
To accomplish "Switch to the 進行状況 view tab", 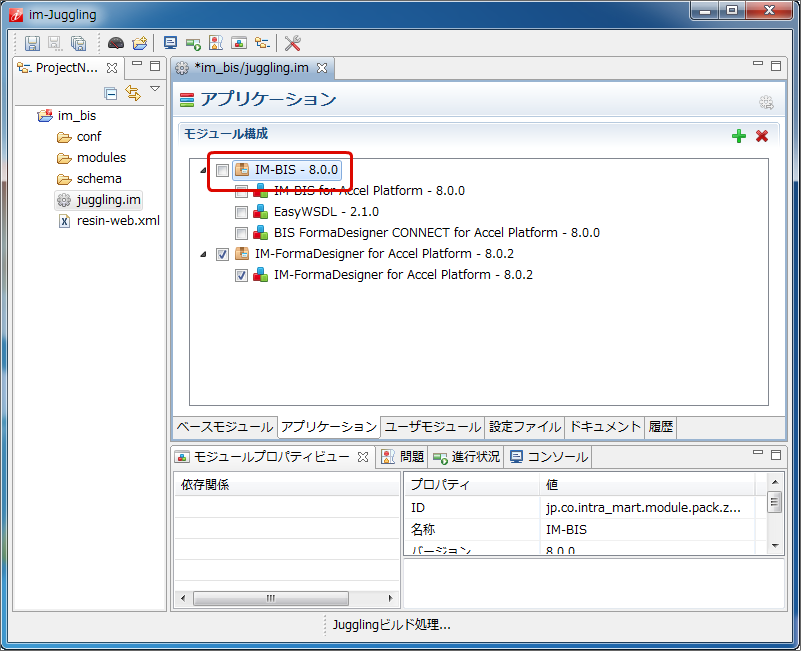I will [x=466, y=457].
